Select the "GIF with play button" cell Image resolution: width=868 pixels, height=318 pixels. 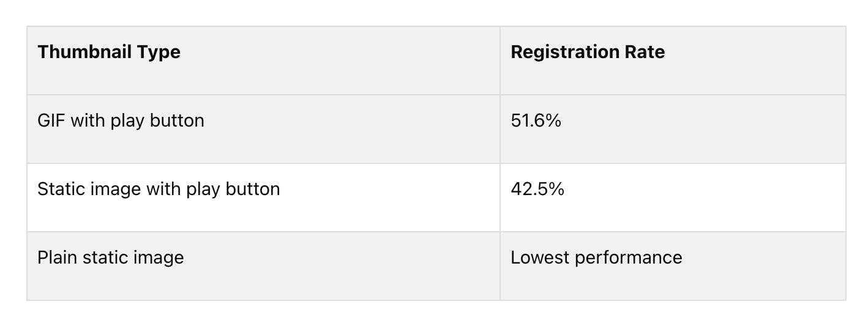coord(121,120)
